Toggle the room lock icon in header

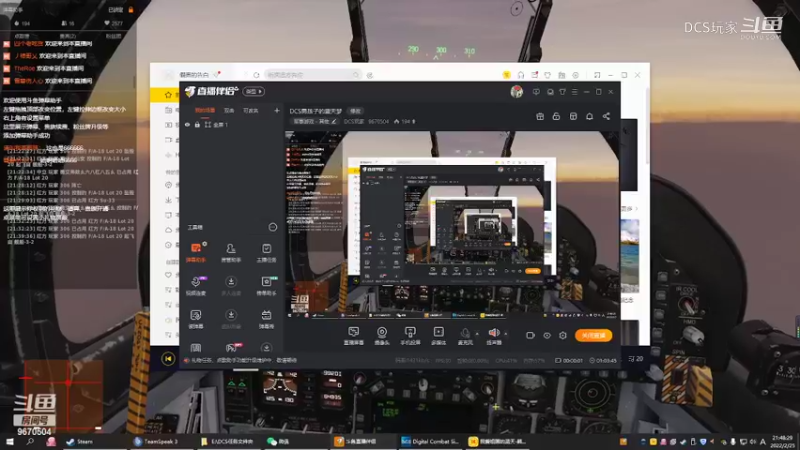[x=556, y=116]
